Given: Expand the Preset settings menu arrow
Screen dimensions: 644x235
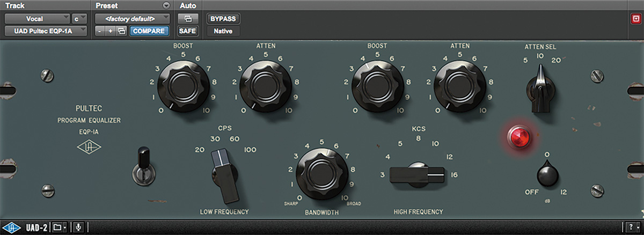Looking at the screenshot, I should coord(165,5).
